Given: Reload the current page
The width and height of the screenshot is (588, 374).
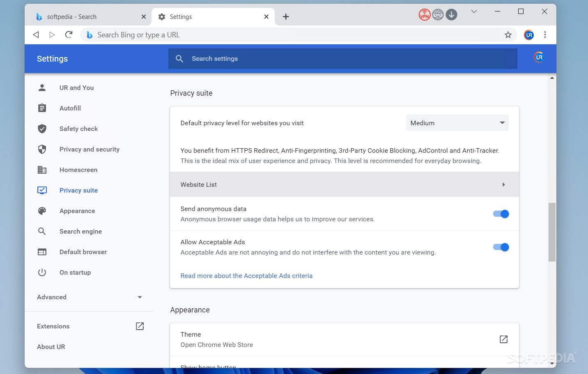Looking at the screenshot, I should pyautogui.click(x=69, y=34).
